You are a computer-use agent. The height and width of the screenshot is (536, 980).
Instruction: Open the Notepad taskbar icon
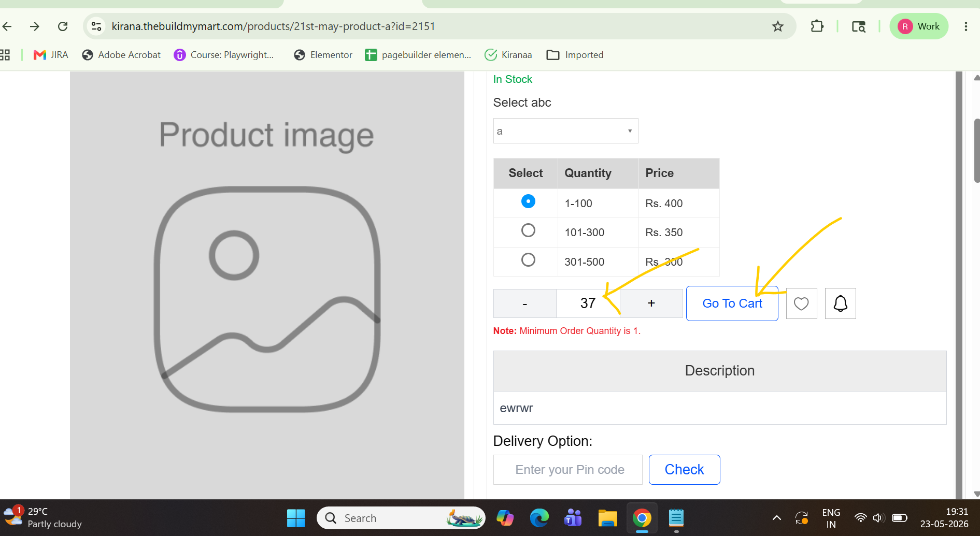point(676,518)
